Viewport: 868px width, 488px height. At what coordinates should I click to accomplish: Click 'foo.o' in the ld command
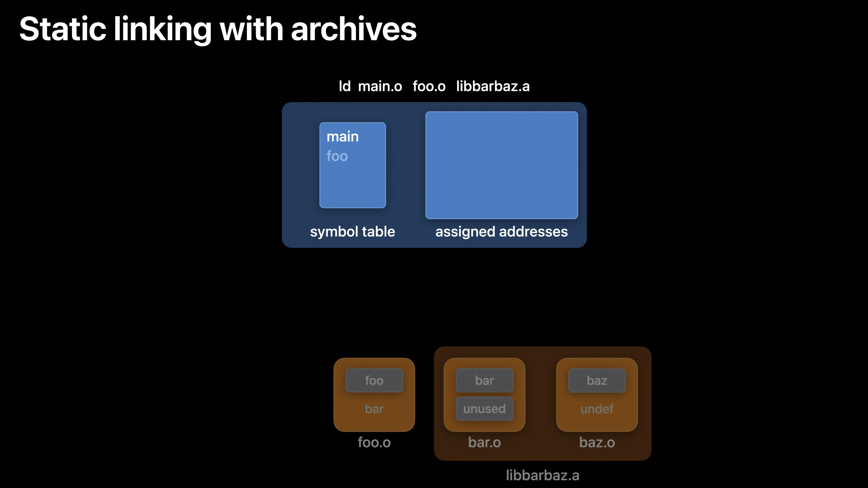coord(429,87)
